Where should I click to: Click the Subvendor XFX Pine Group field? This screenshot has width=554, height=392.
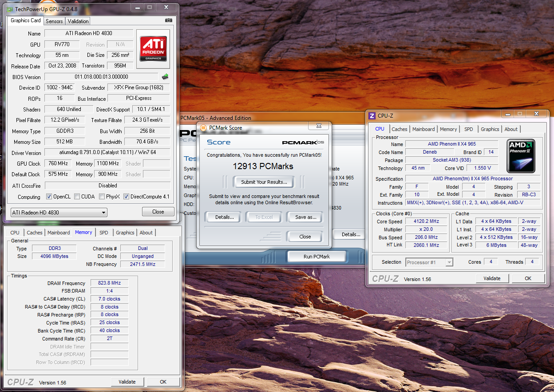coord(139,88)
